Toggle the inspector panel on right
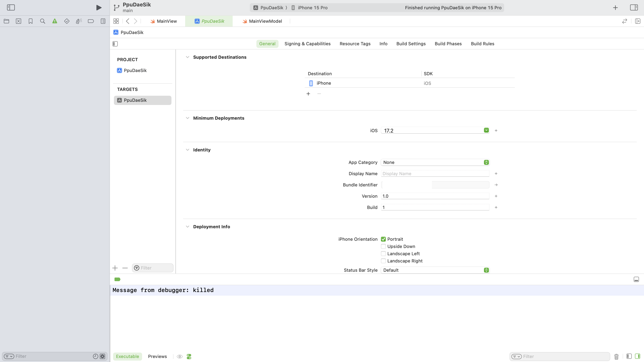The height and width of the screenshot is (362, 644). click(634, 7)
